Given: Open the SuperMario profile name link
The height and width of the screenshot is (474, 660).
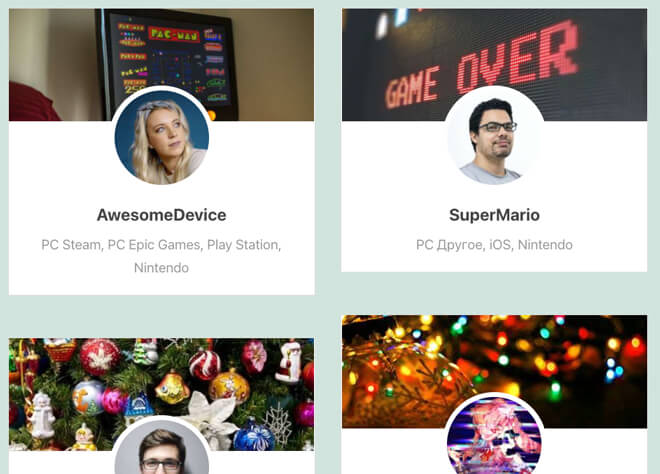Looking at the screenshot, I should [x=494, y=215].
